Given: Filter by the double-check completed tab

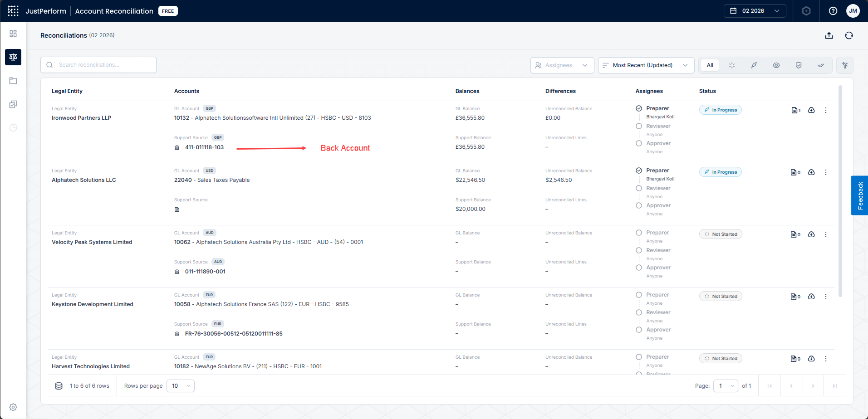Looking at the screenshot, I should click(x=821, y=65).
